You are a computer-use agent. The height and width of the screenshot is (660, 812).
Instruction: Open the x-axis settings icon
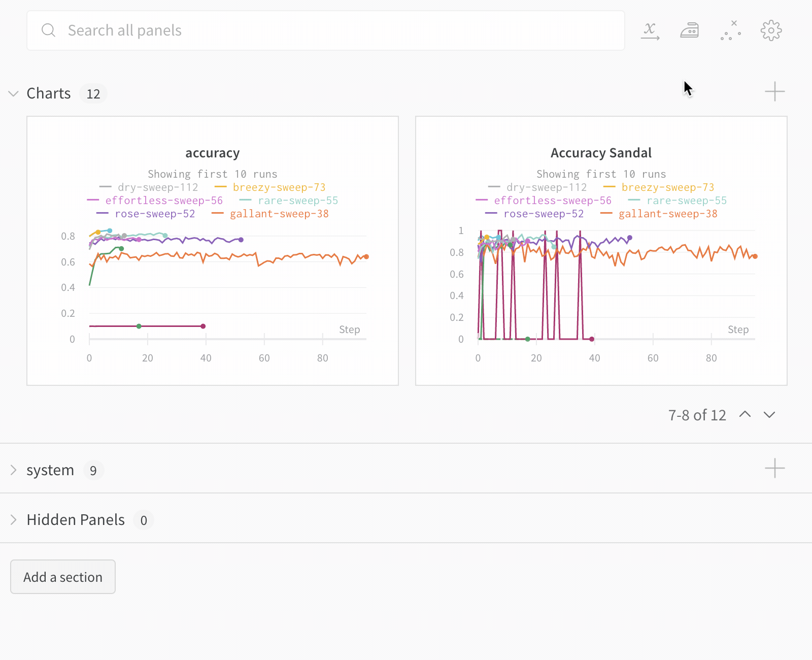(x=650, y=30)
